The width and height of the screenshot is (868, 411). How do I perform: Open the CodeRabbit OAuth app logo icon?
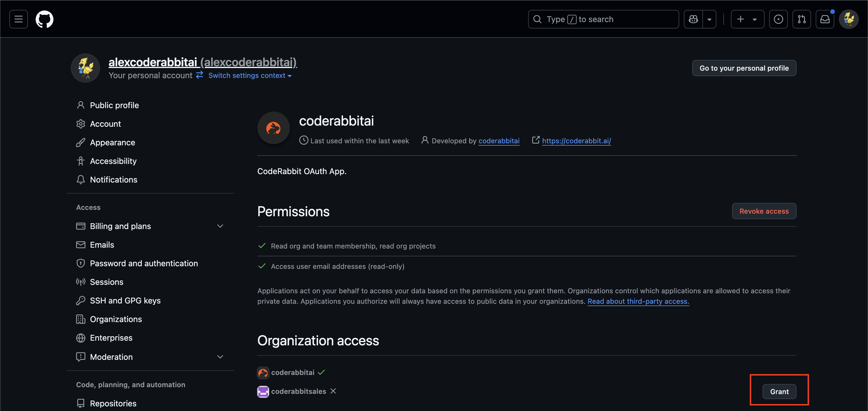coord(273,128)
